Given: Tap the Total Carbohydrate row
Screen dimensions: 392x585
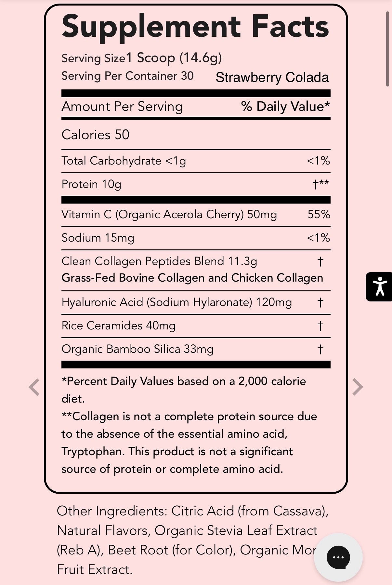Looking at the screenshot, I should pyautogui.click(x=196, y=161).
